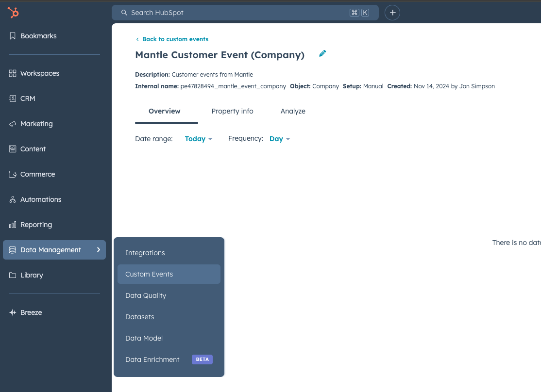Viewport: 541px width, 392px height.
Task: Click the HubSpot sprocket logo
Action: (13, 13)
